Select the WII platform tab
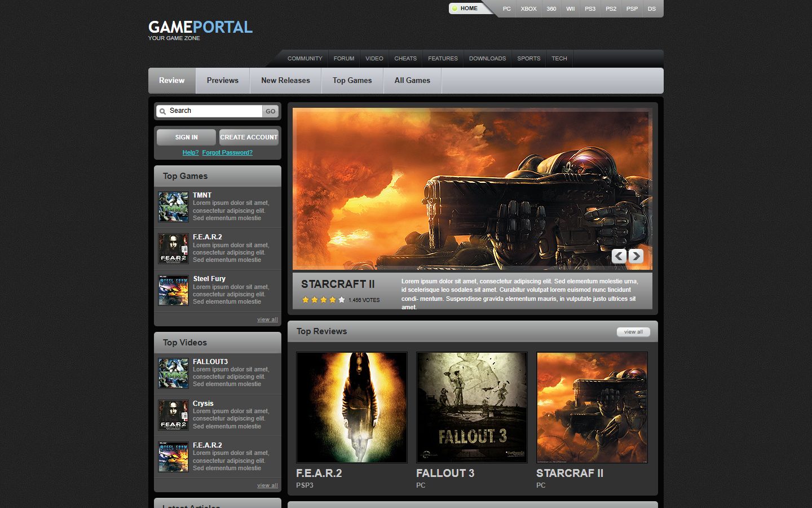Screen dimensions: 812x508 click(571, 9)
